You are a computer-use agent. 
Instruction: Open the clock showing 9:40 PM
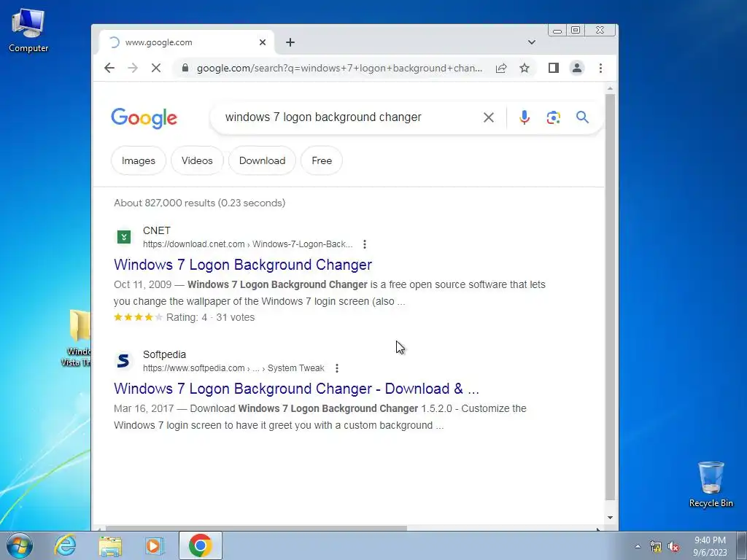[710, 546]
